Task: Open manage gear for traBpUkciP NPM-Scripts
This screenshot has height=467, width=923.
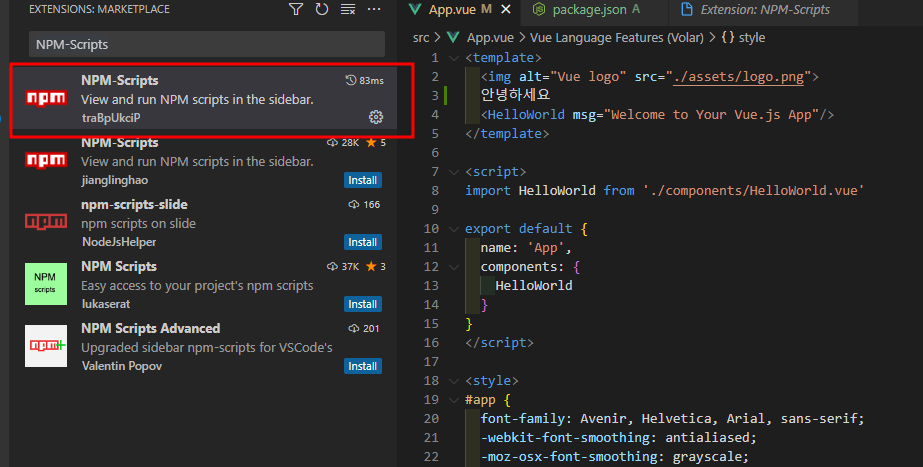Action: coord(376,117)
